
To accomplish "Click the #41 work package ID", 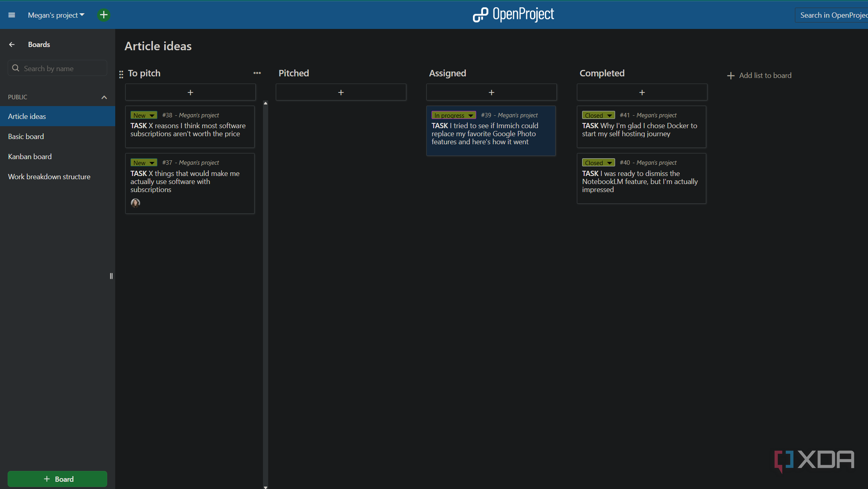I will 625,115.
